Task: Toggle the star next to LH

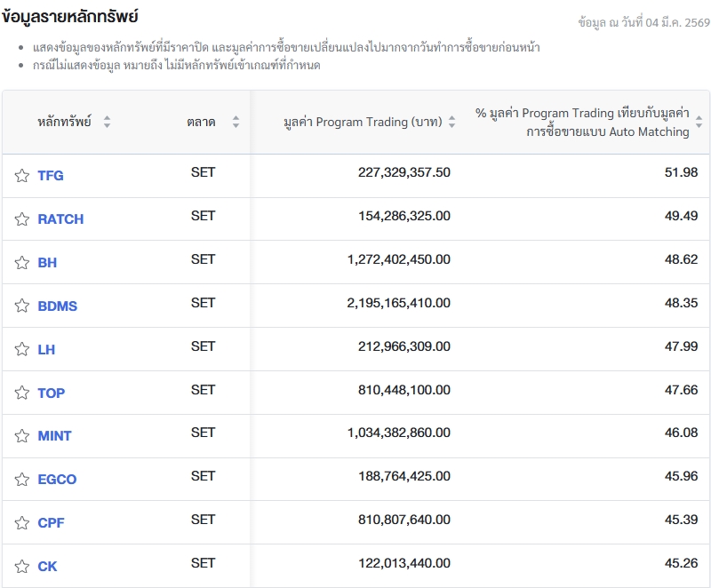Action: pyautogui.click(x=22, y=350)
